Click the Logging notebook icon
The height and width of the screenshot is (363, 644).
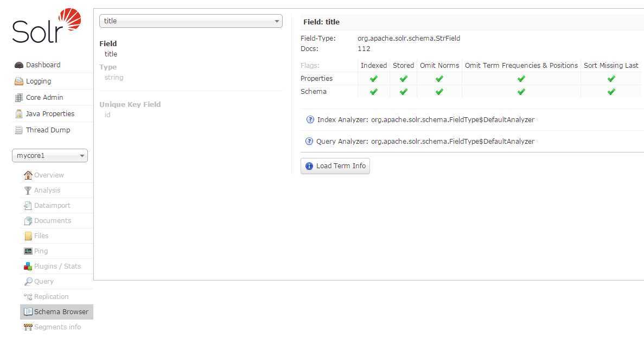(19, 81)
